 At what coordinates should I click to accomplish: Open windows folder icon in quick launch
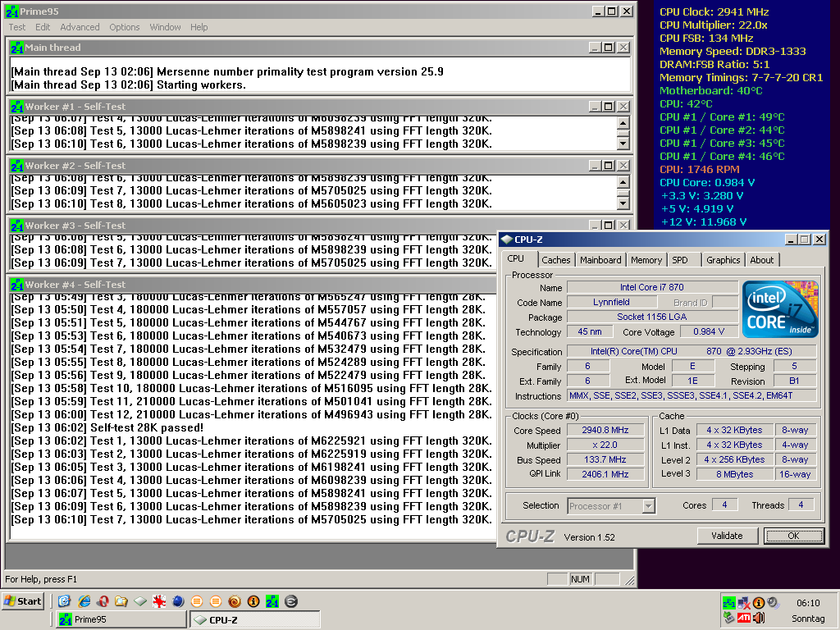point(121,601)
